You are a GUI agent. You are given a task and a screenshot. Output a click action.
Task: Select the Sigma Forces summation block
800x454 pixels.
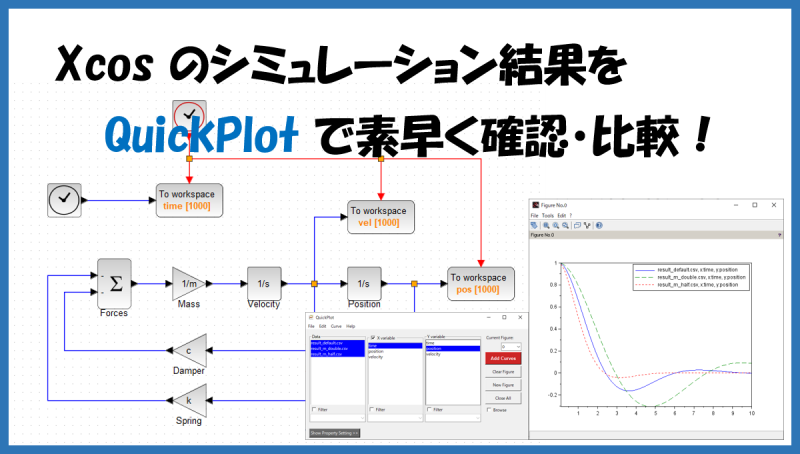click(x=114, y=284)
